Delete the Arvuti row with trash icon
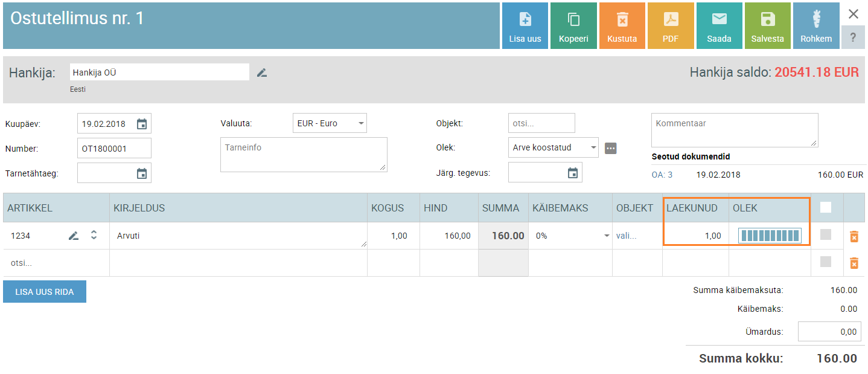The height and width of the screenshot is (374, 868). pyautogui.click(x=854, y=236)
